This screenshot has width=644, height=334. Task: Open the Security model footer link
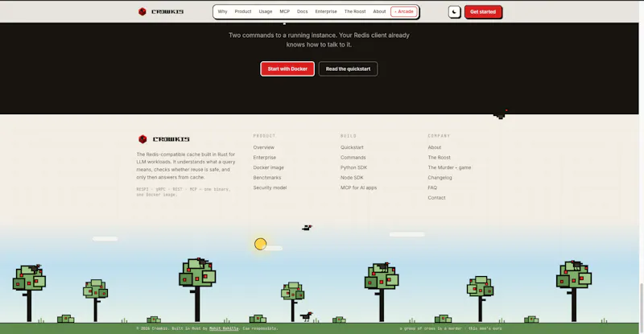tap(270, 188)
